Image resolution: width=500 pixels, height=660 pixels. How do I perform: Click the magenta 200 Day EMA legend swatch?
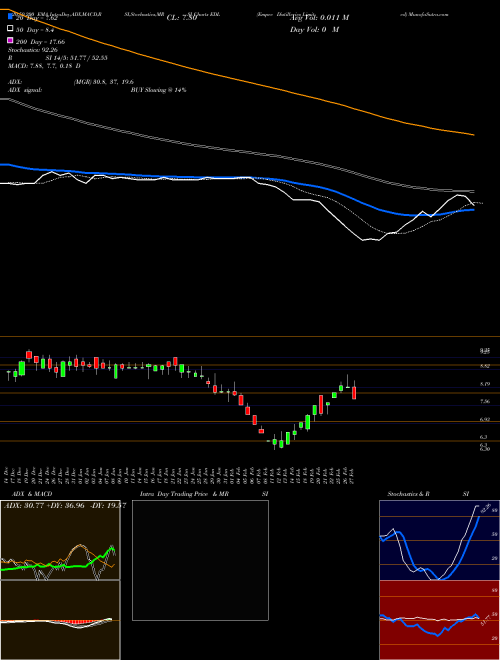click(10, 40)
